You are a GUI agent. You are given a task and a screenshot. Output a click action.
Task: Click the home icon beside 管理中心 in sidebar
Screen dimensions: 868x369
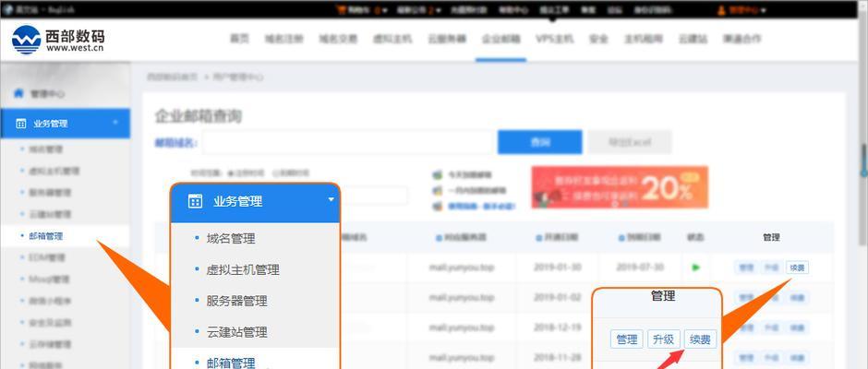18,93
